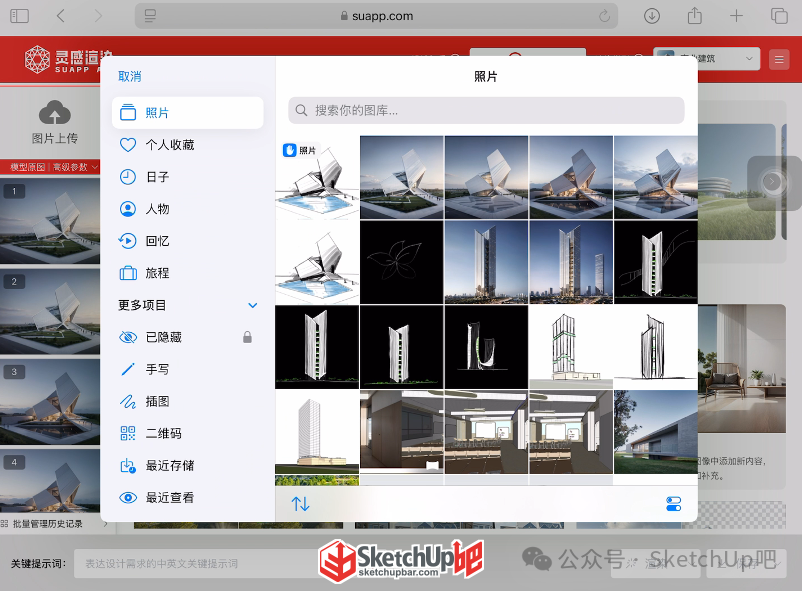Open Safari downloads
Image resolution: width=802 pixels, height=591 pixels.
pyautogui.click(x=652, y=16)
